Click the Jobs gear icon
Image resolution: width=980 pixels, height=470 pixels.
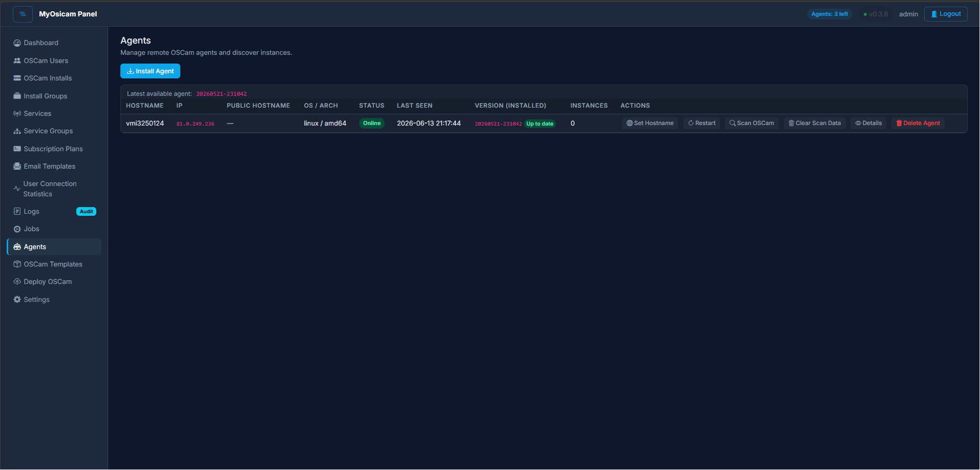tap(17, 229)
